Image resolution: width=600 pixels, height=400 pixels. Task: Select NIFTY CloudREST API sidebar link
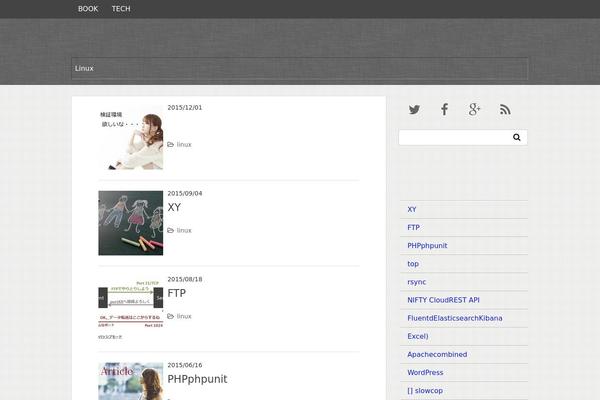tap(443, 300)
